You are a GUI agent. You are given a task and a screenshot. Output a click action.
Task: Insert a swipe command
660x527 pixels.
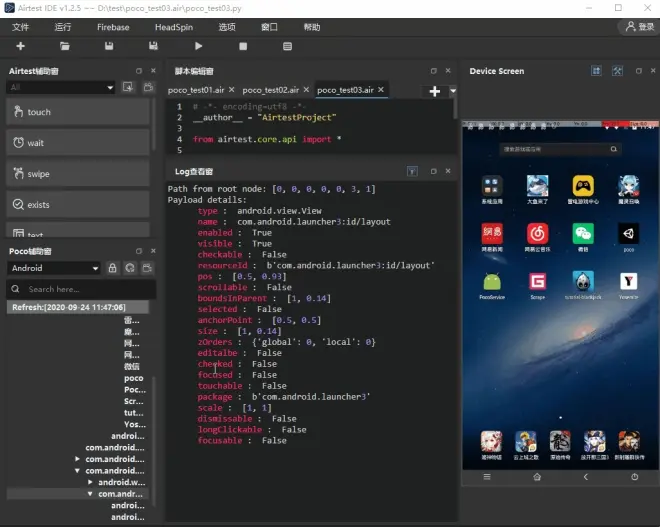[x=78, y=173]
